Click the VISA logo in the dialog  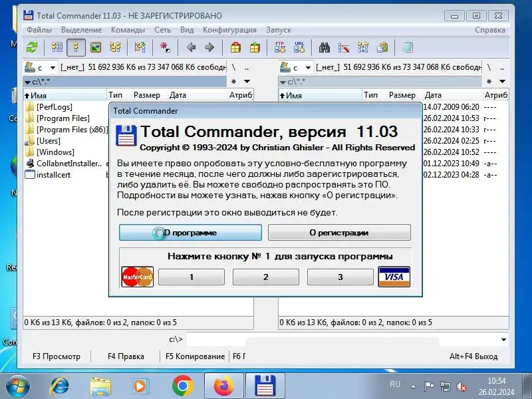[394, 277]
